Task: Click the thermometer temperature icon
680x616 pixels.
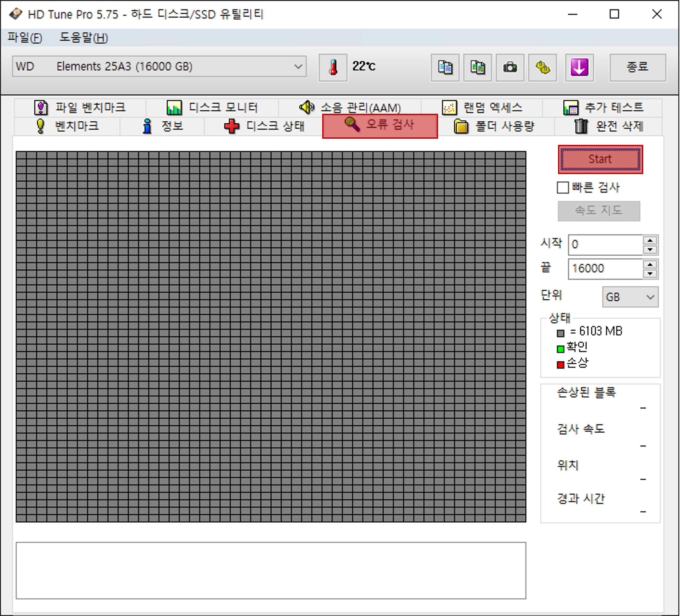Action: (x=333, y=67)
